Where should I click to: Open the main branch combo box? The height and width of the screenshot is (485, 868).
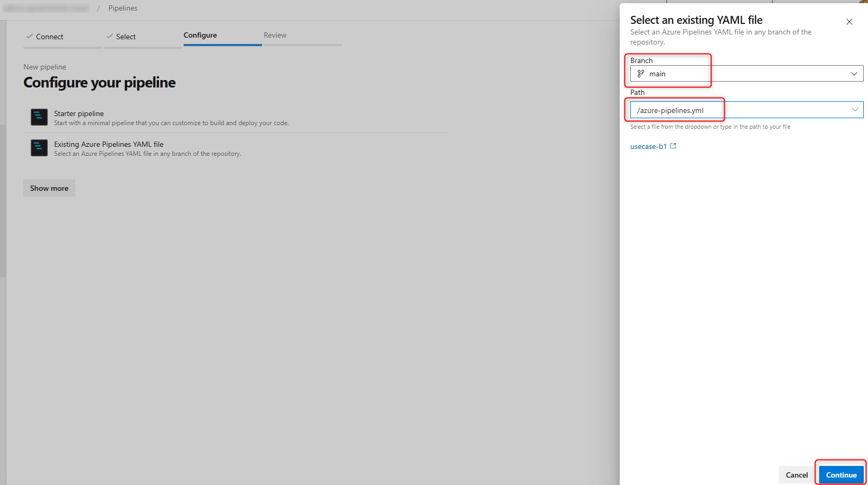click(743, 73)
